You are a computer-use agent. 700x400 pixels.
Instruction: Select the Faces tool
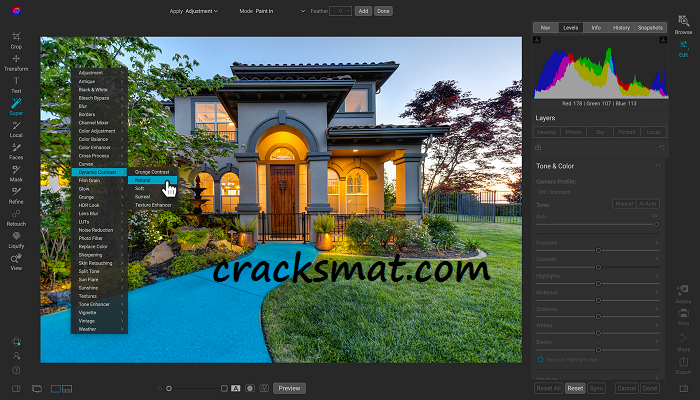point(16,151)
